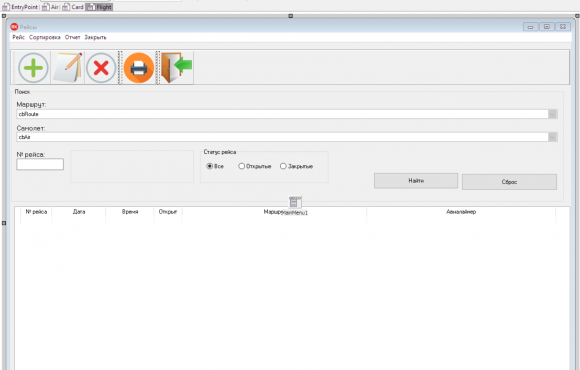This screenshot has height=370, width=580.
Task: Switch to the EntryPoint tab
Action: pos(20,7)
